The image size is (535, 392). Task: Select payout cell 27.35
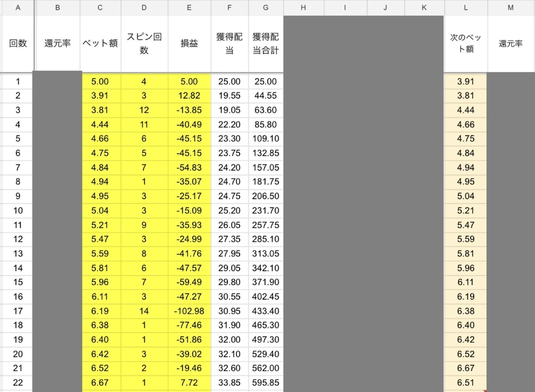coord(230,239)
